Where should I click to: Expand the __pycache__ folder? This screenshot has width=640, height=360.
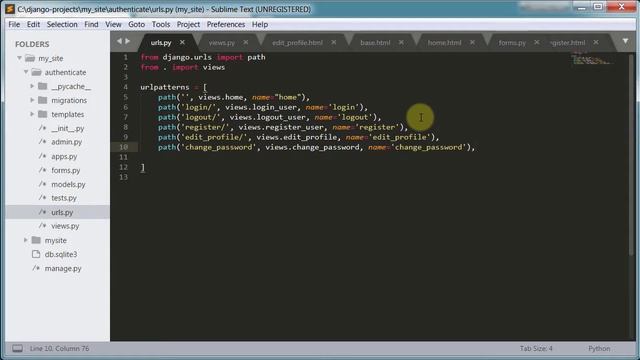32,86
